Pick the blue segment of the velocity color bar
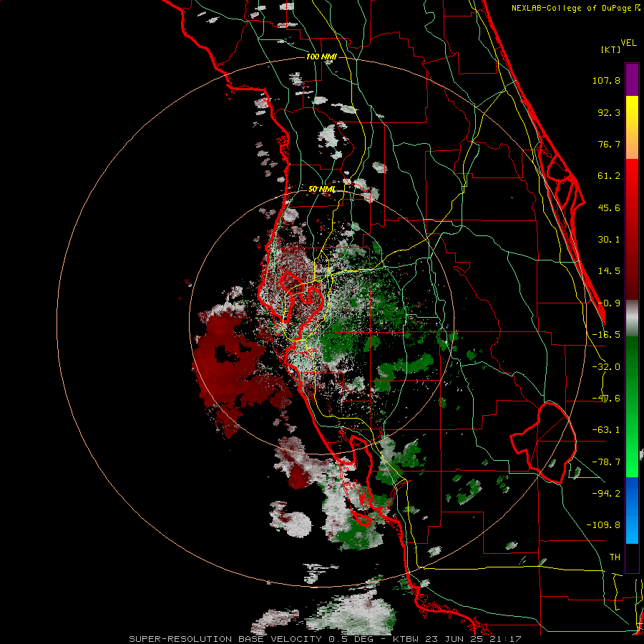Screen dimensions: 644x644 tap(632, 510)
